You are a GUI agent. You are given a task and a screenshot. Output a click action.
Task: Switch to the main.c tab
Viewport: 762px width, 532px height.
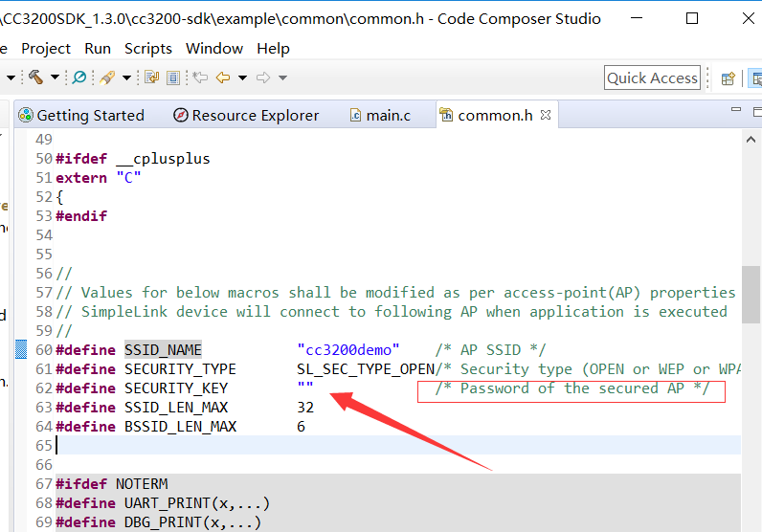[380, 115]
